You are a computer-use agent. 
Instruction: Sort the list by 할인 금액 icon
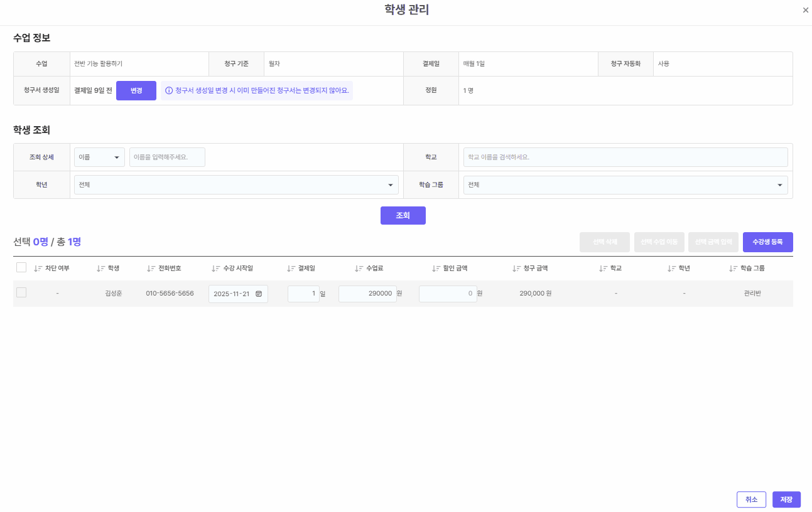[x=436, y=269]
